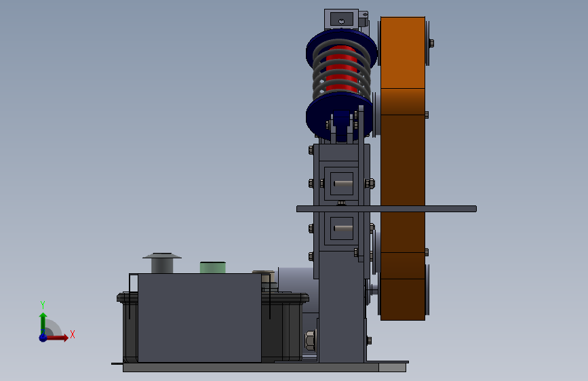
Task: Select the mushroom-shaped cap on the box
Action: pyautogui.click(x=162, y=263)
